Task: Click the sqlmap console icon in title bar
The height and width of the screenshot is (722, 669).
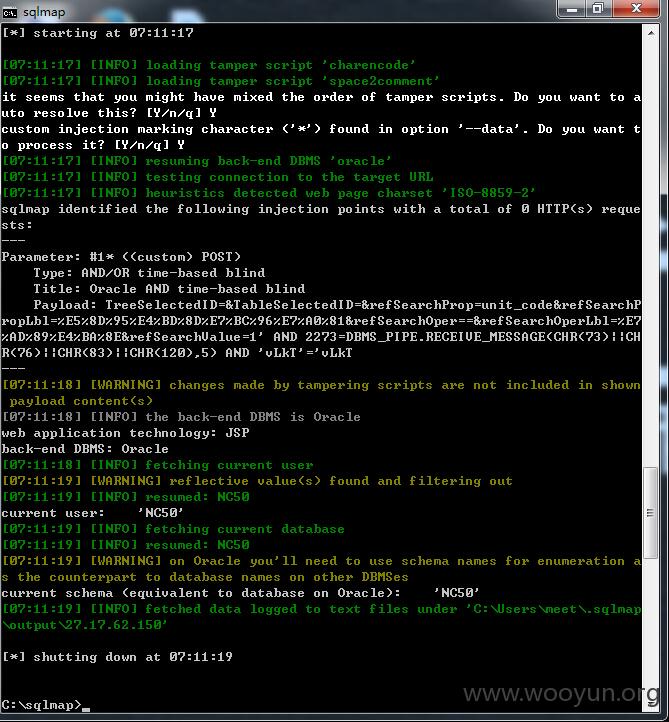Action: pyautogui.click(x=9, y=12)
